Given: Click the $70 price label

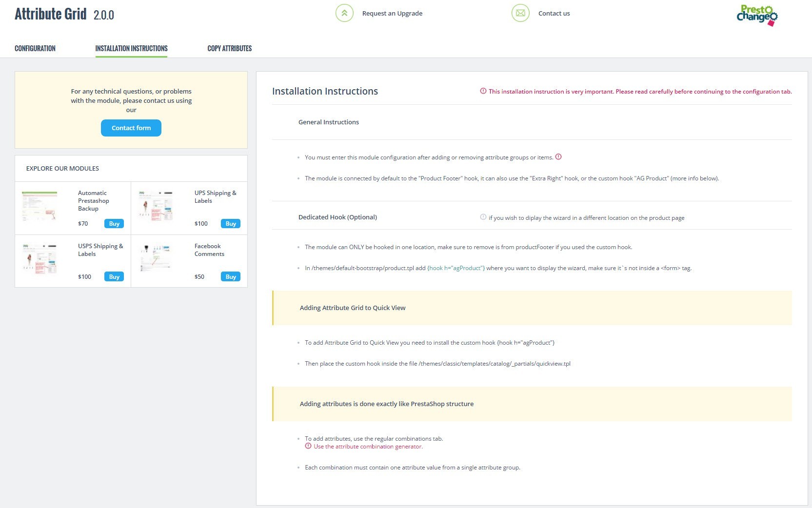Looking at the screenshot, I should [83, 224].
